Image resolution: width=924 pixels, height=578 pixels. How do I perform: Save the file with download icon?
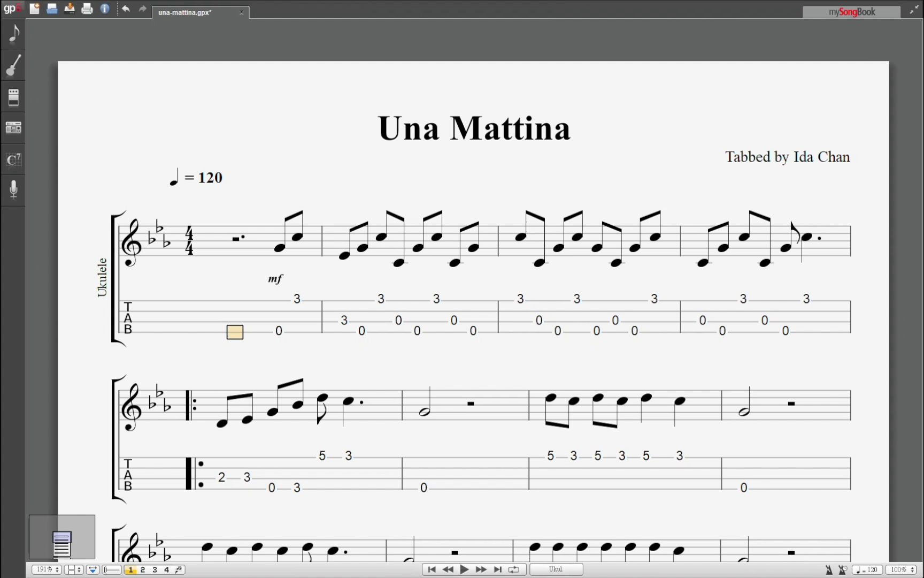click(70, 9)
